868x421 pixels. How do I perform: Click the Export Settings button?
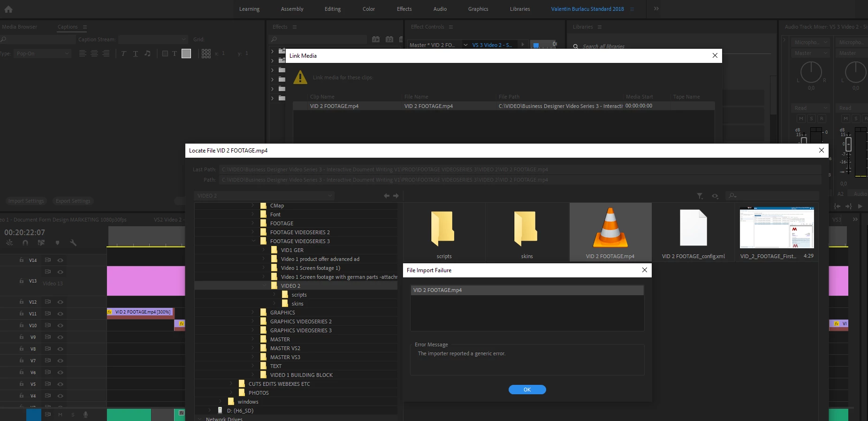click(73, 201)
